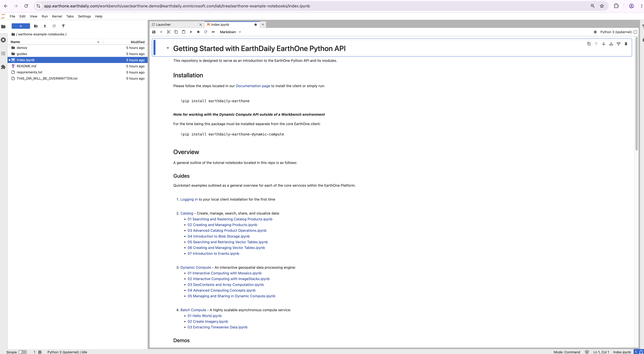Close the Launcher tab
Viewport: 644px width, 354px height.
pos(201,24)
